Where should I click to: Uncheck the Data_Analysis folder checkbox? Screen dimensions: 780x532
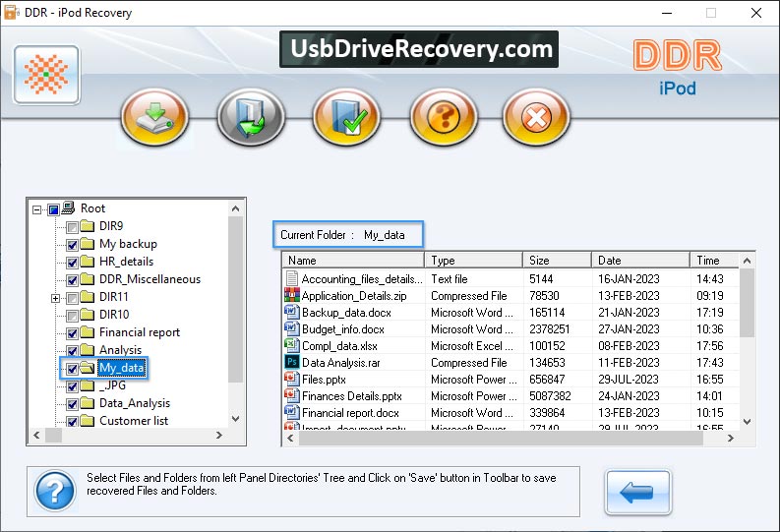click(72, 404)
